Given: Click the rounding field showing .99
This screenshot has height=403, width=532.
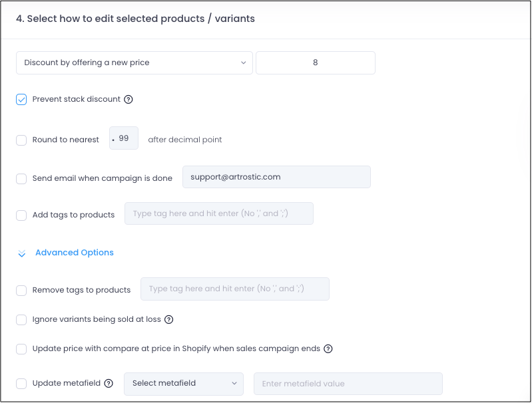Looking at the screenshot, I should (x=124, y=138).
